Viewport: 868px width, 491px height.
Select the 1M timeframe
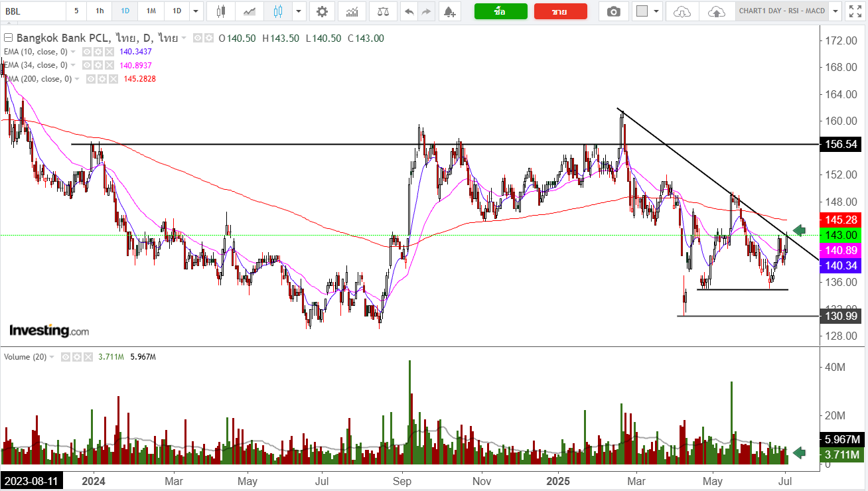[151, 11]
